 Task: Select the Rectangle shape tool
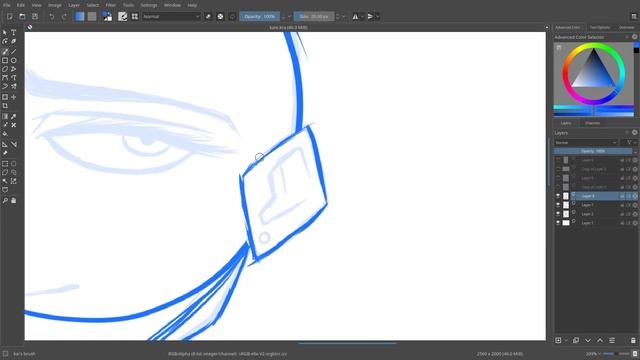(x=5, y=60)
